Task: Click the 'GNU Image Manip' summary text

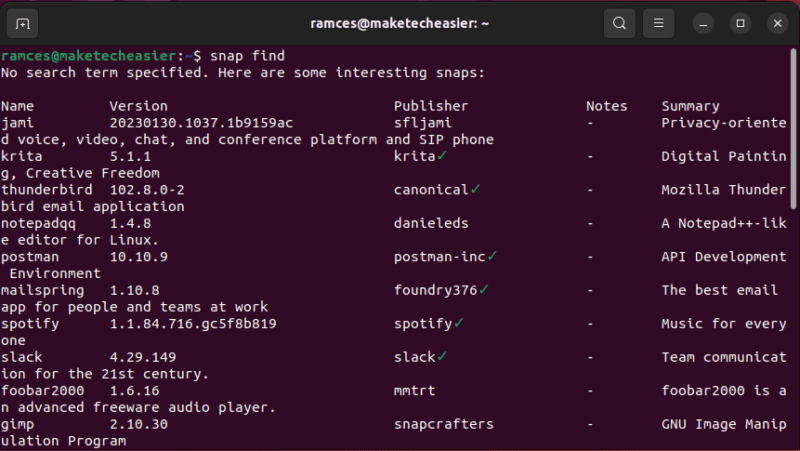Action: tap(723, 424)
